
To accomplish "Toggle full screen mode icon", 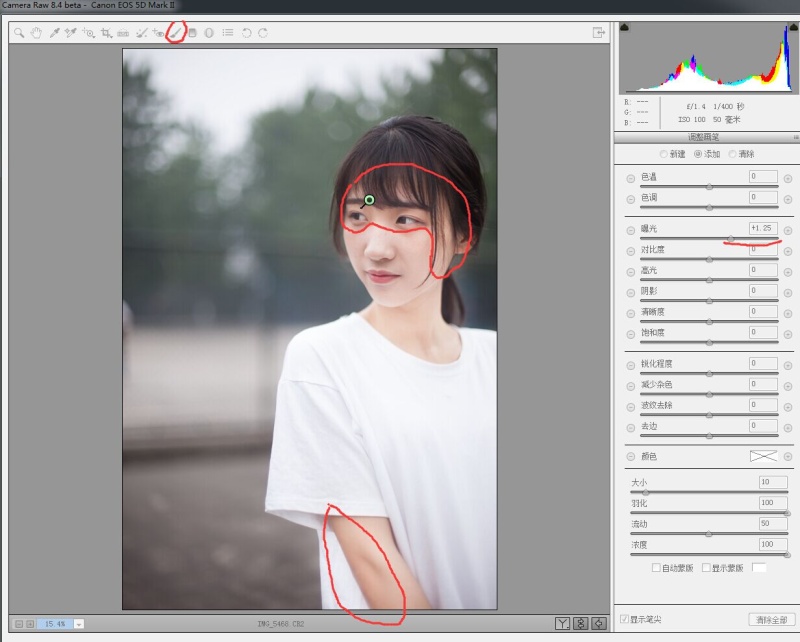I will 598,33.
